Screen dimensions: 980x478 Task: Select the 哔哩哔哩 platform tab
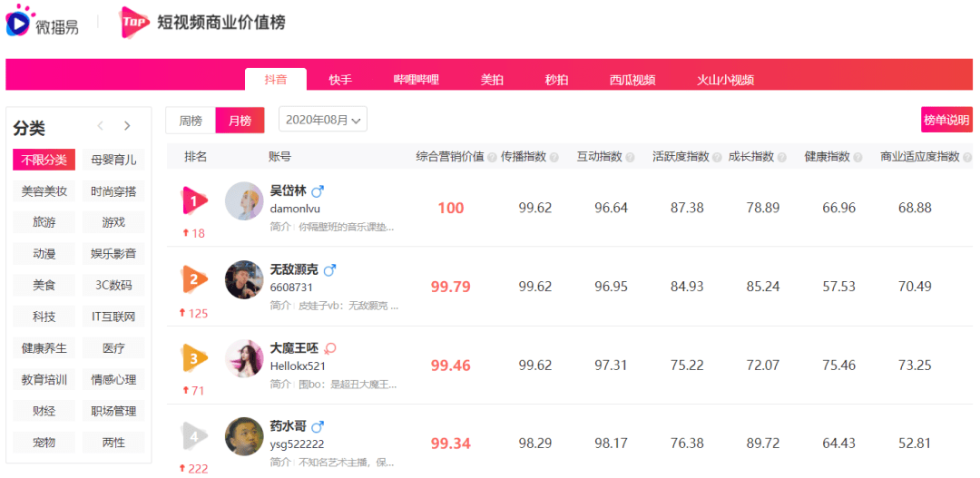(416, 80)
